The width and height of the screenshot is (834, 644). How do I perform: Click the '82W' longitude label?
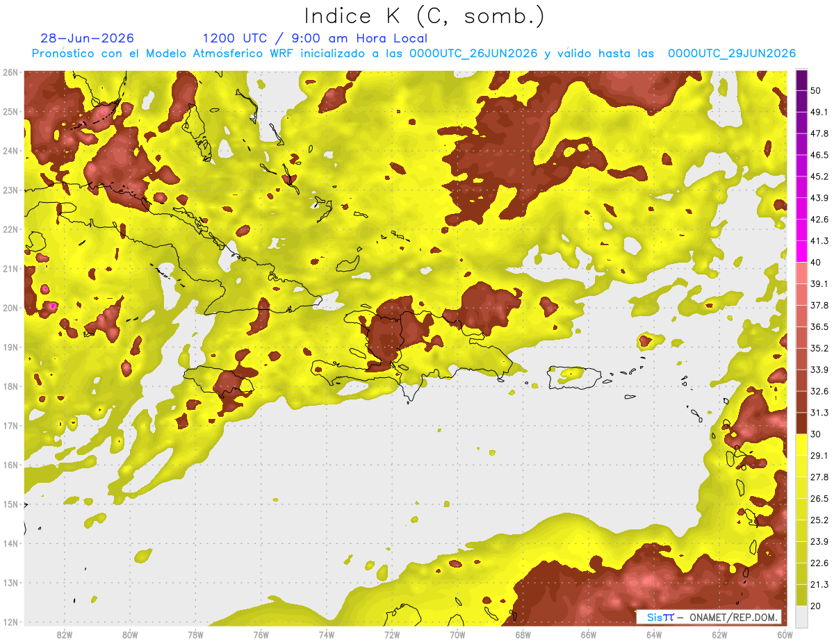(64, 635)
